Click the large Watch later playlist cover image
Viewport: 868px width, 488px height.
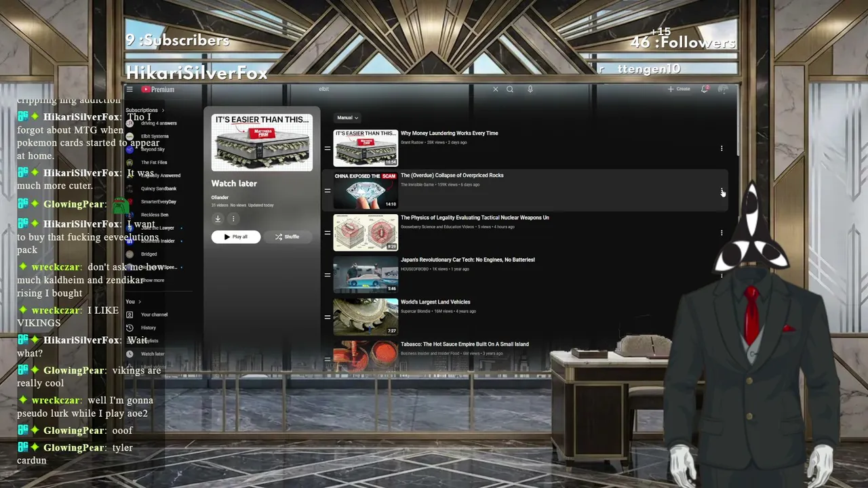tap(262, 142)
